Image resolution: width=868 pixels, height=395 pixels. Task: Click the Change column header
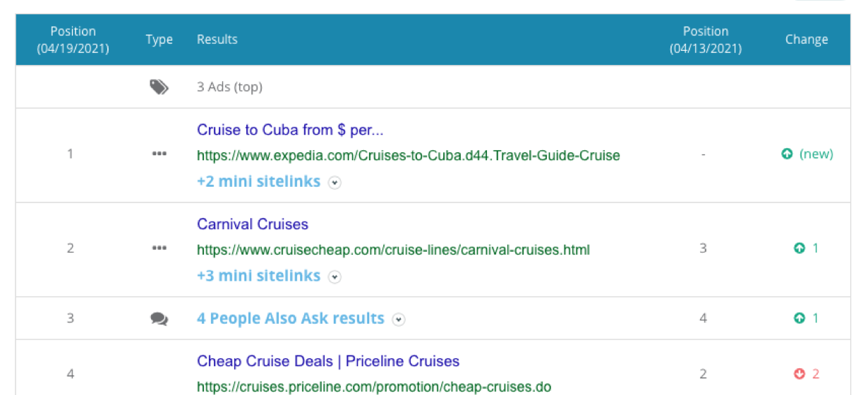click(x=806, y=39)
